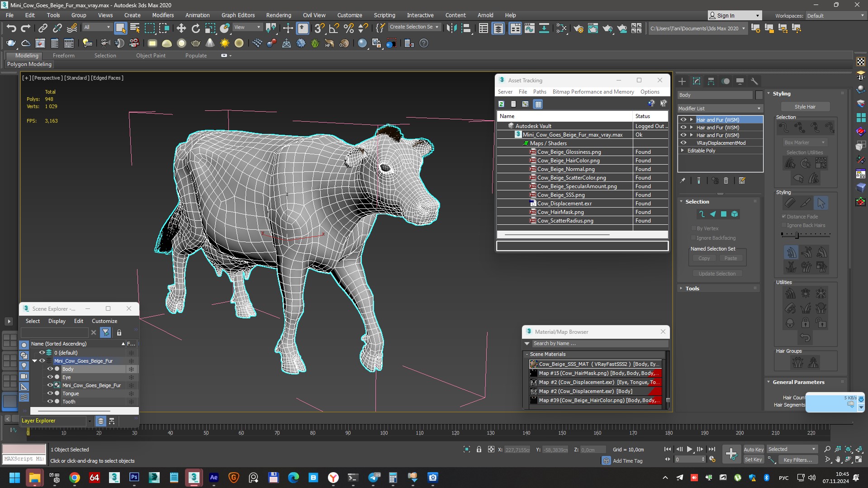
Task: Click the timeline marker at frame 100
Action: click(x=384, y=433)
